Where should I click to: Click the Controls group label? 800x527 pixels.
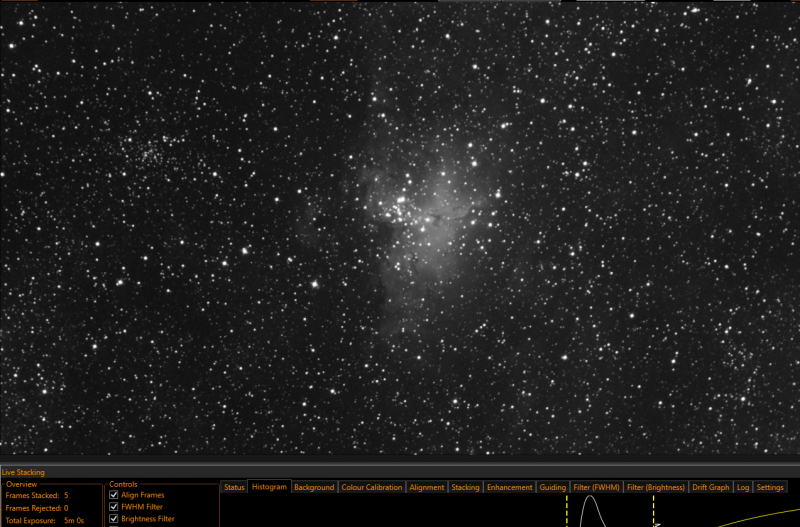click(x=123, y=484)
